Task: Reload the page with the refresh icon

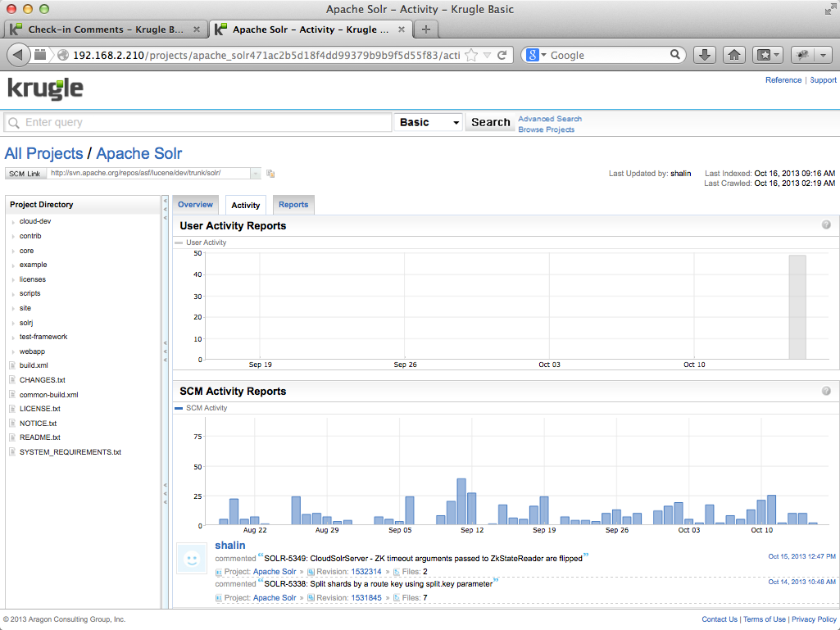Action: [x=502, y=55]
